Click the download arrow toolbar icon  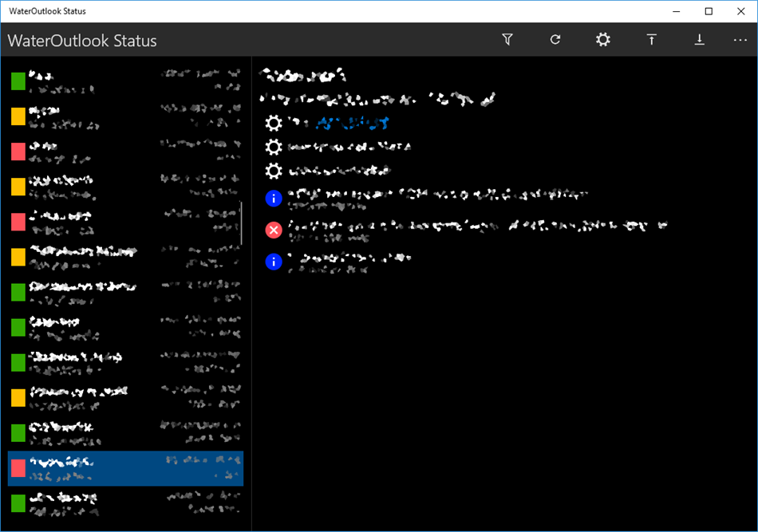699,40
